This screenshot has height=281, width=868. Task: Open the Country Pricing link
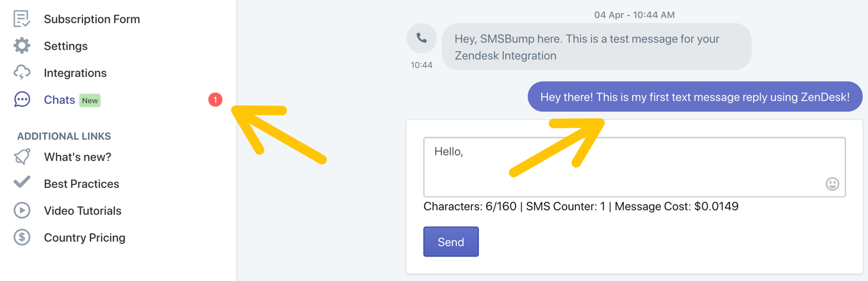pyautogui.click(x=85, y=238)
